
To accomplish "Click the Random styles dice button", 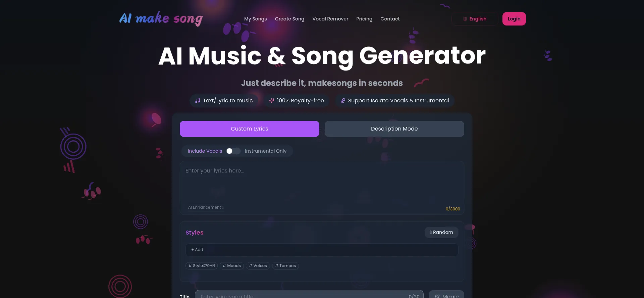I will pyautogui.click(x=441, y=232).
